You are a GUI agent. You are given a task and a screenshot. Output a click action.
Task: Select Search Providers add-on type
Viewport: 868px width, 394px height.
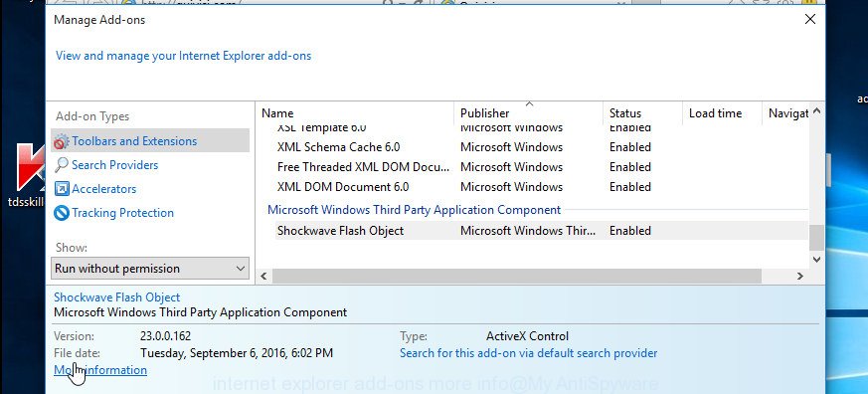pos(114,165)
